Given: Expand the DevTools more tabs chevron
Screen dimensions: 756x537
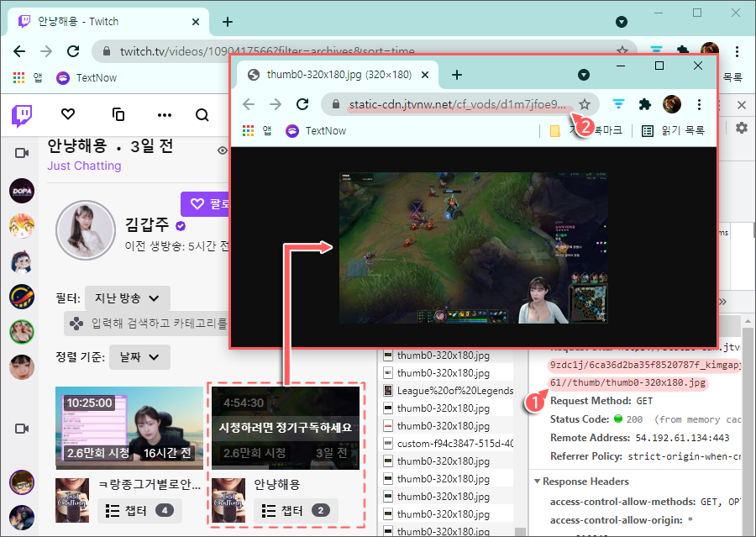Looking at the screenshot, I should (x=722, y=302).
